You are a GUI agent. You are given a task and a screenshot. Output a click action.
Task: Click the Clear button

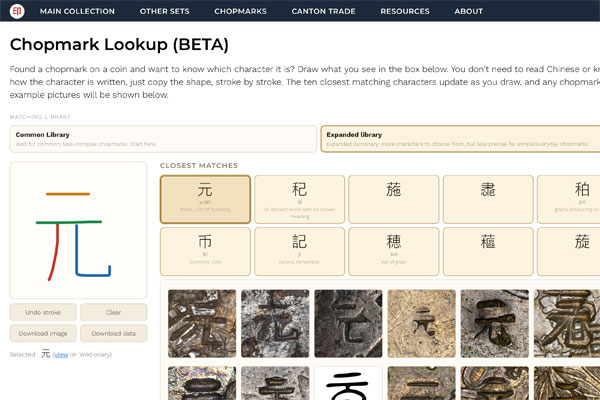[114, 312]
